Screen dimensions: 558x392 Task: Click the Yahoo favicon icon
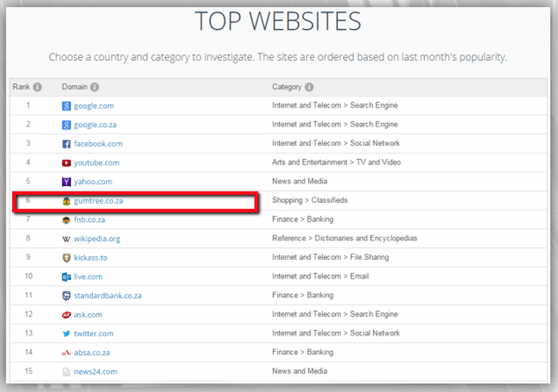pos(66,182)
